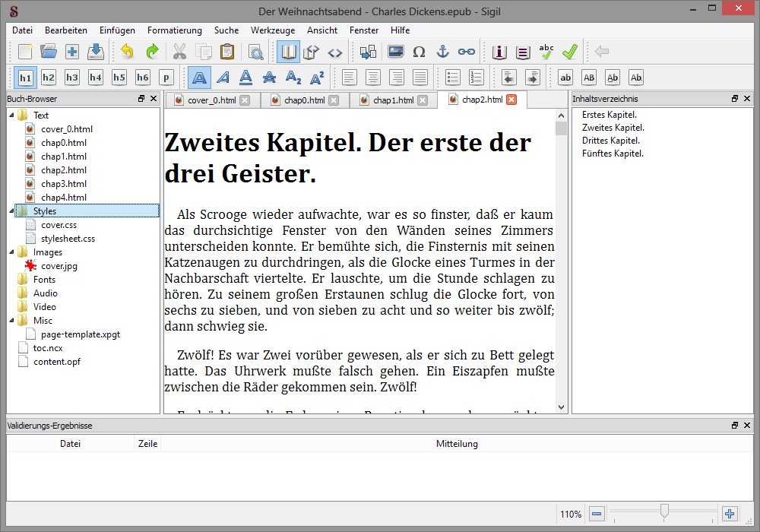
Task: Collapse the Images folder
Action: [11, 252]
